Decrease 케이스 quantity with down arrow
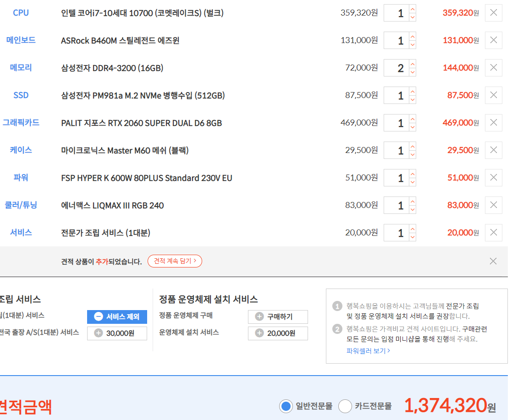The height and width of the screenshot is (420, 512). (x=413, y=154)
